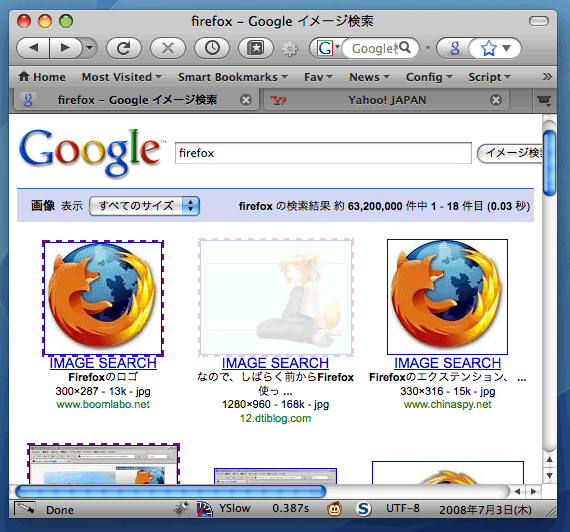The height and width of the screenshot is (532, 570).
Task: Open the Config bookmarks folder
Action: click(x=429, y=77)
